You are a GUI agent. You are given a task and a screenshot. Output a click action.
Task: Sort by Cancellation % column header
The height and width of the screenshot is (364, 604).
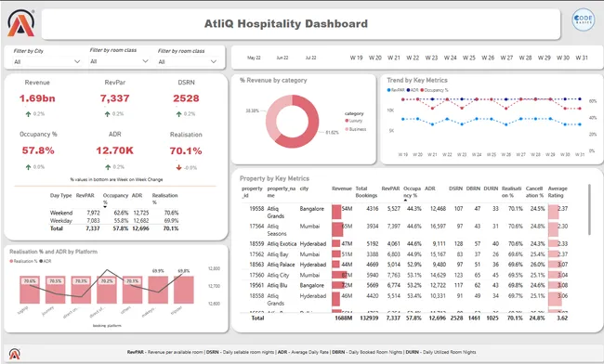tap(534, 192)
